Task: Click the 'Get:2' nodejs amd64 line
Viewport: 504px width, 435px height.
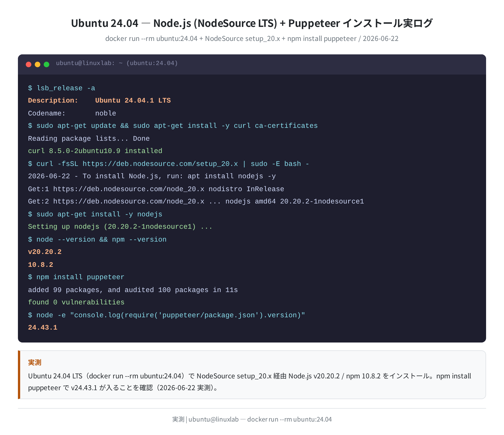Action: pos(196,201)
